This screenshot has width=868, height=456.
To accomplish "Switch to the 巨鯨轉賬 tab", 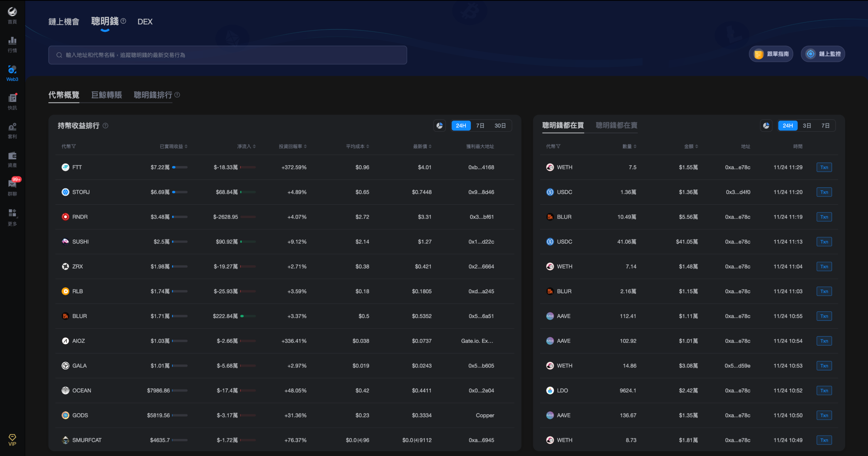I will click(106, 95).
